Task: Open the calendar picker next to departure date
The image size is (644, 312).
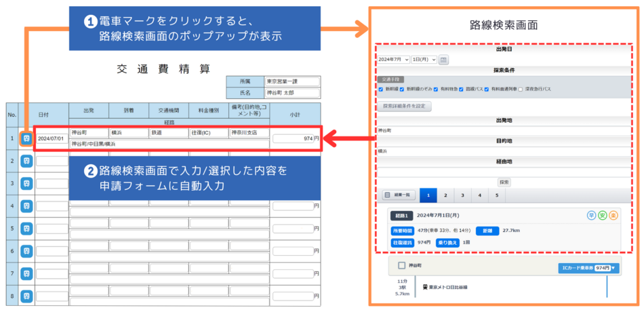Action: coord(443,60)
